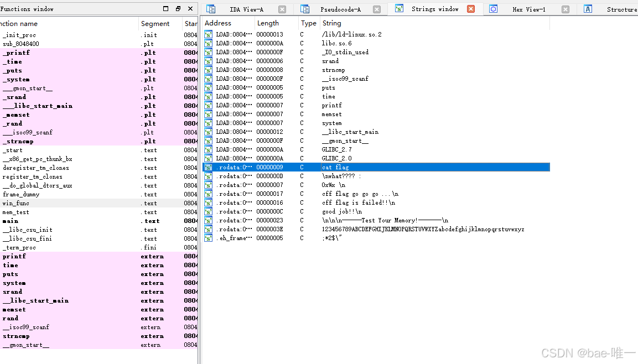Click the 's' icon beside the good job!! string

(x=208, y=211)
